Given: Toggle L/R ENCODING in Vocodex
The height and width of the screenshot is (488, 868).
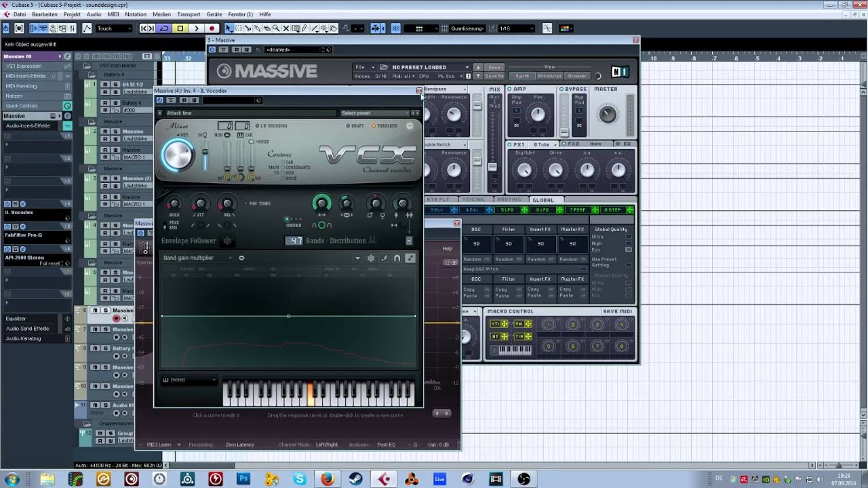Looking at the screenshot, I should pos(272,125).
